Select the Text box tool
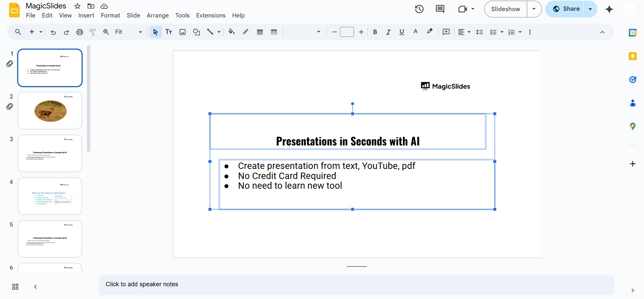This screenshot has height=299, width=644. (x=169, y=32)
